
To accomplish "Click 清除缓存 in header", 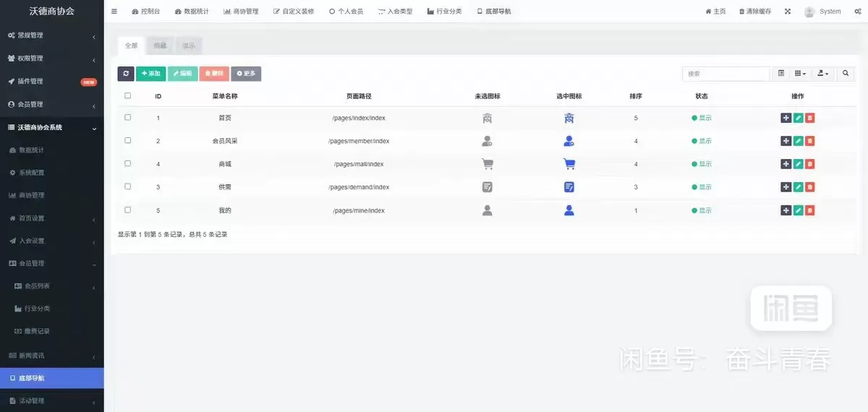I will click(x=755, y=12).
